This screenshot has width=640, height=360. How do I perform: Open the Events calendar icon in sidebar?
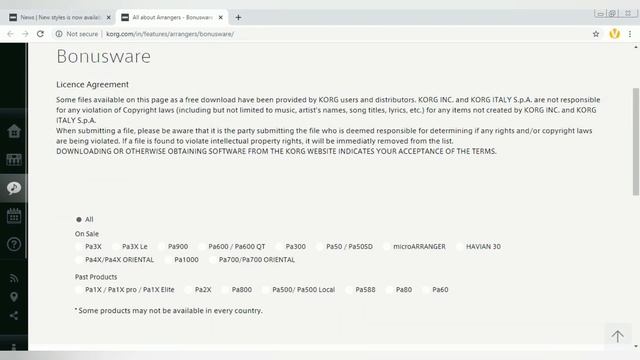click(14, 216)
